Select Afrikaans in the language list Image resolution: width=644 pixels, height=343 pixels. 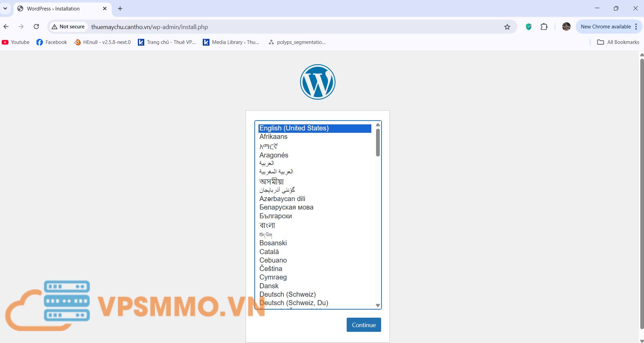click(x=273, y=137)
